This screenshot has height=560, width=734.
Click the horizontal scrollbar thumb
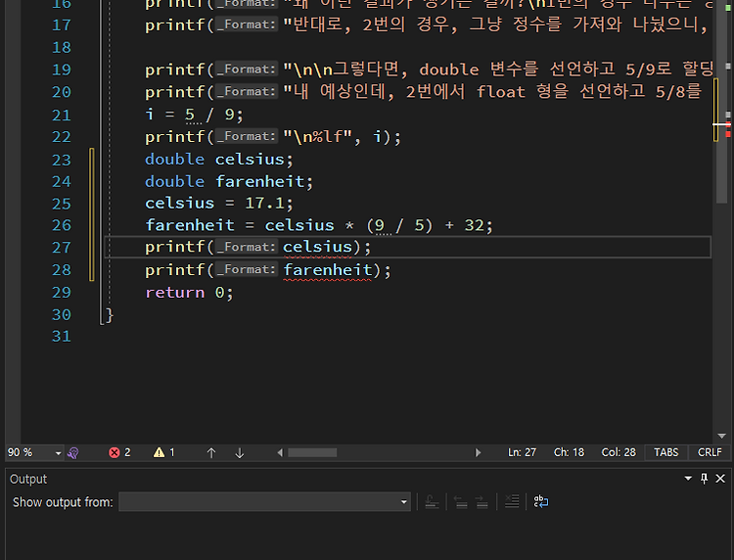point(312,452)
